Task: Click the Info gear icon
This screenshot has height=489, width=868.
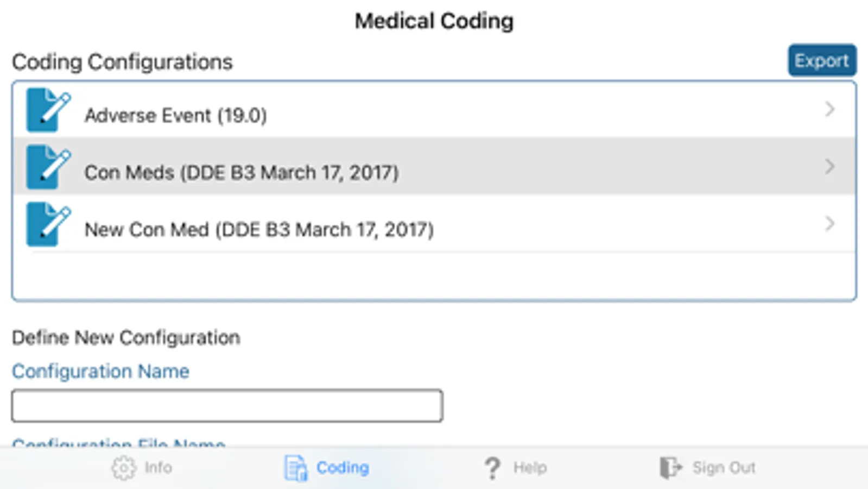Action: tap(124, 468)
